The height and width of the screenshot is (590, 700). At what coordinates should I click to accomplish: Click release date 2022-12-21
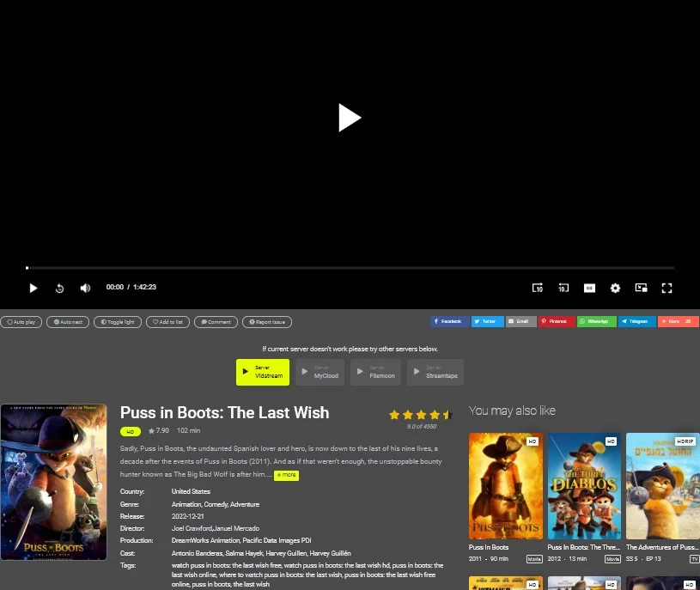(x=187, y=516)
